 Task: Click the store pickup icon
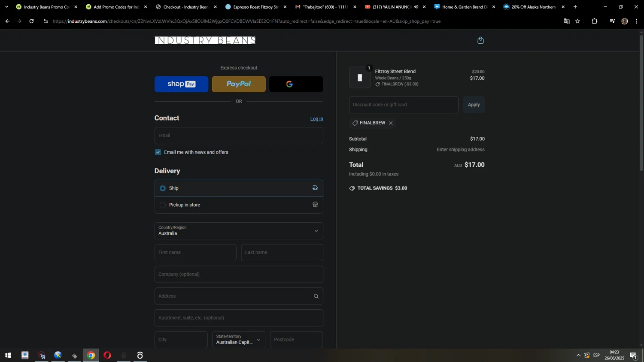[x=315, y=205]
